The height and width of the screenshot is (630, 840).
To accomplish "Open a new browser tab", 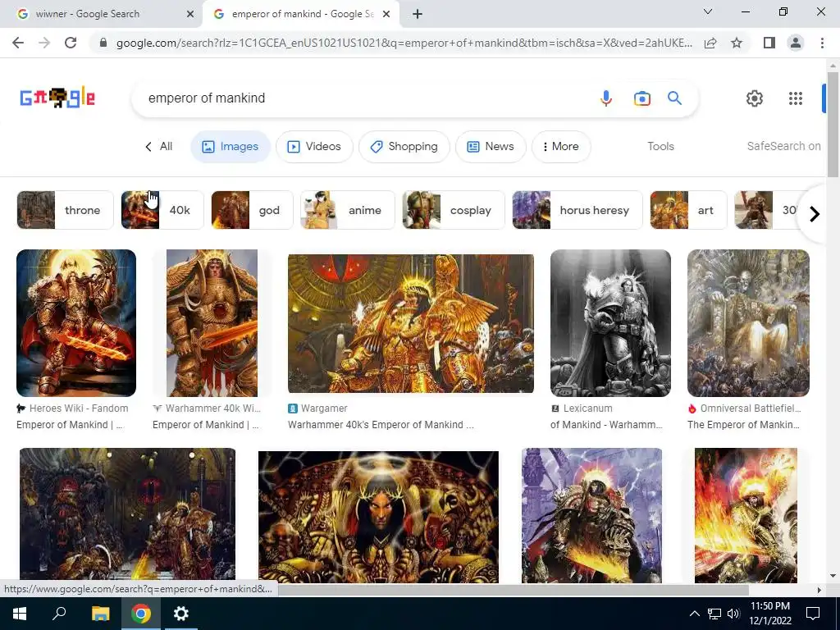I will 418,15.
